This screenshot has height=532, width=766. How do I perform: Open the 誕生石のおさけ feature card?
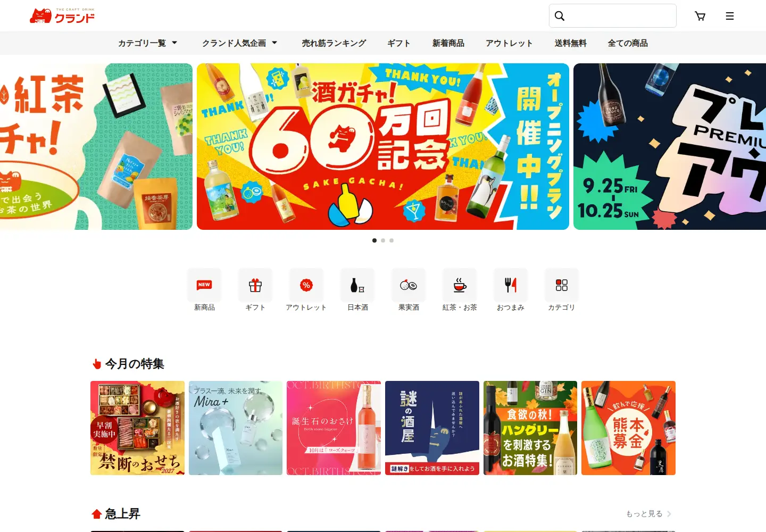[334, 428]
